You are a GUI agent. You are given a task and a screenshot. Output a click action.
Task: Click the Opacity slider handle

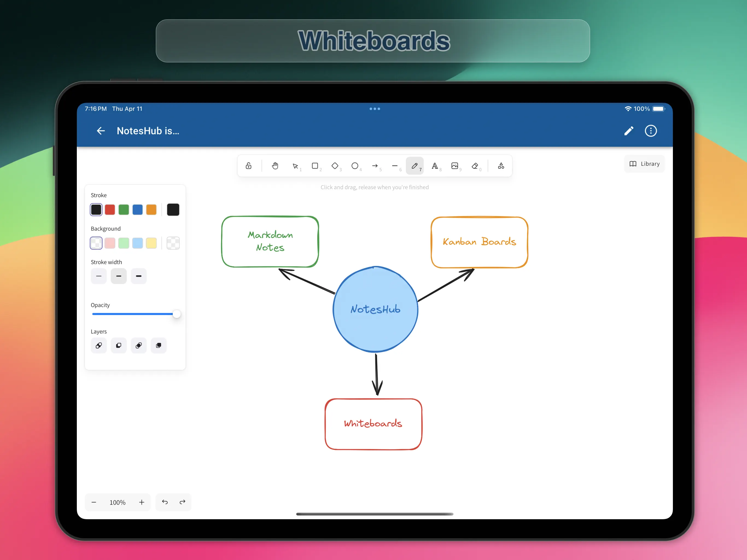pos(176,314)
